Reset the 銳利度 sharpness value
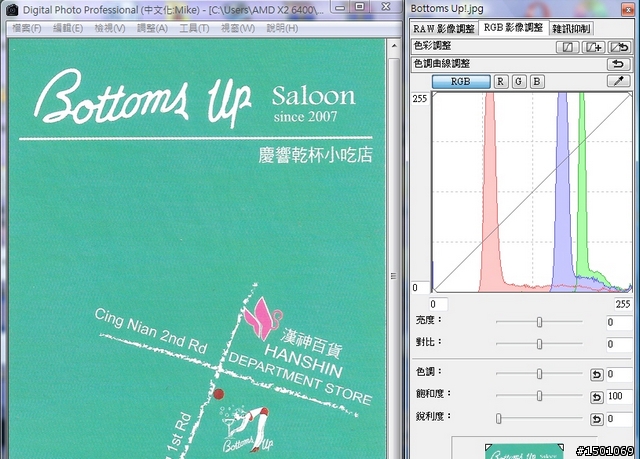Image resolution: width=640 pixels, height=459 pixels. tap(596, 419)
